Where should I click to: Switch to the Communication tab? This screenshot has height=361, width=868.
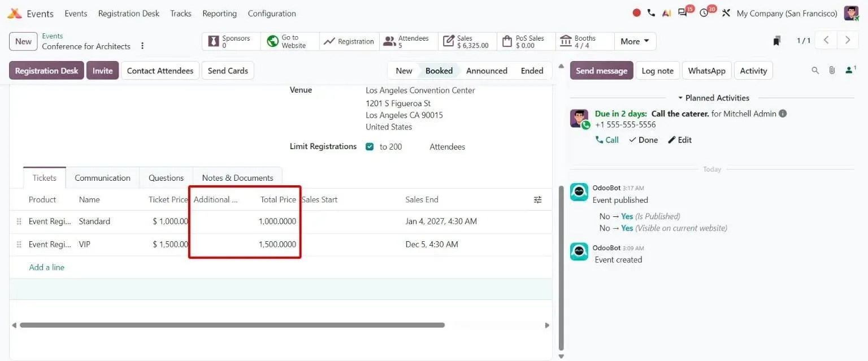click(102, 177)
